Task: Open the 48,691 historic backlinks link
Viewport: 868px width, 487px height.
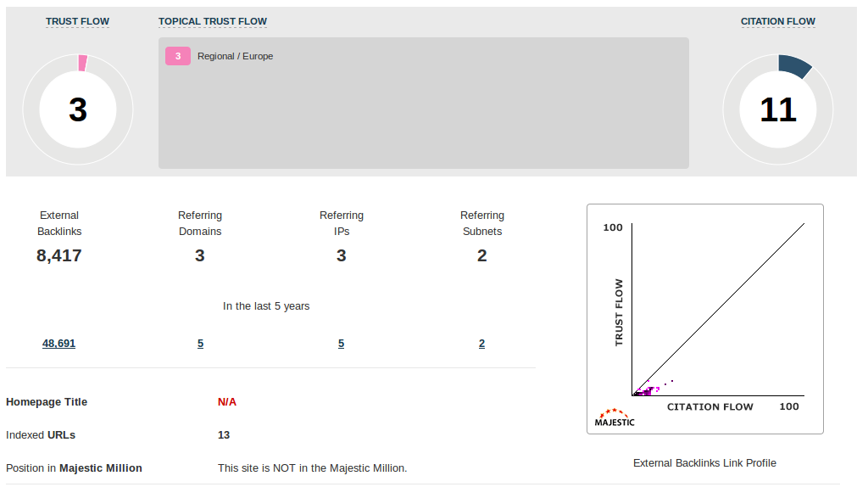Action: click(x=59, y=344)
